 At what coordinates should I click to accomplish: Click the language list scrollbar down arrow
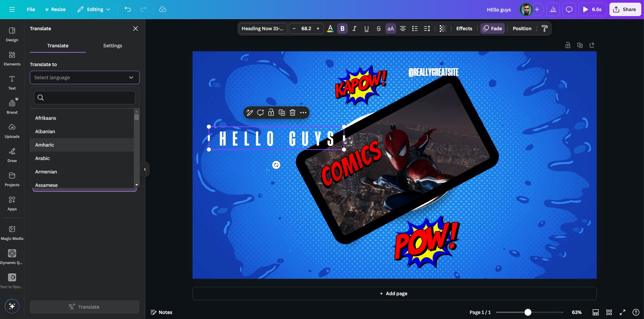(x=137, y=185)
